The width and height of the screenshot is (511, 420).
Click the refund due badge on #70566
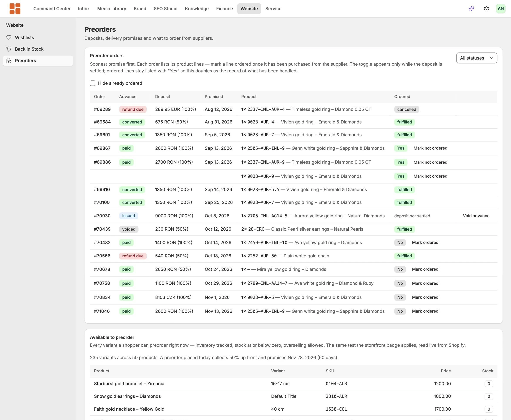pyautogui.click(x=133, y=256)
